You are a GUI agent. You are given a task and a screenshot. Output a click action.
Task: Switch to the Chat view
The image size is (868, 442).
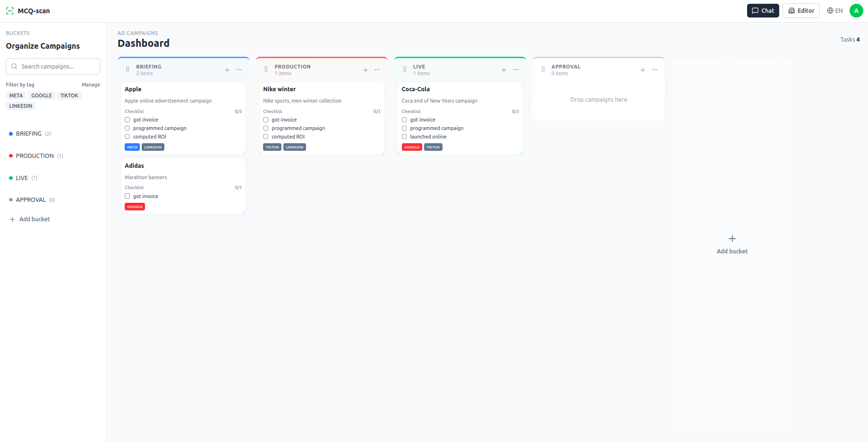click(x=763, y=11)
